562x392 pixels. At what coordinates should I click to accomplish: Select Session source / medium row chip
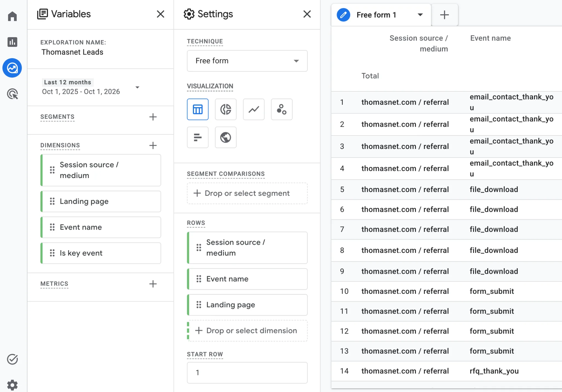[247, 248]
